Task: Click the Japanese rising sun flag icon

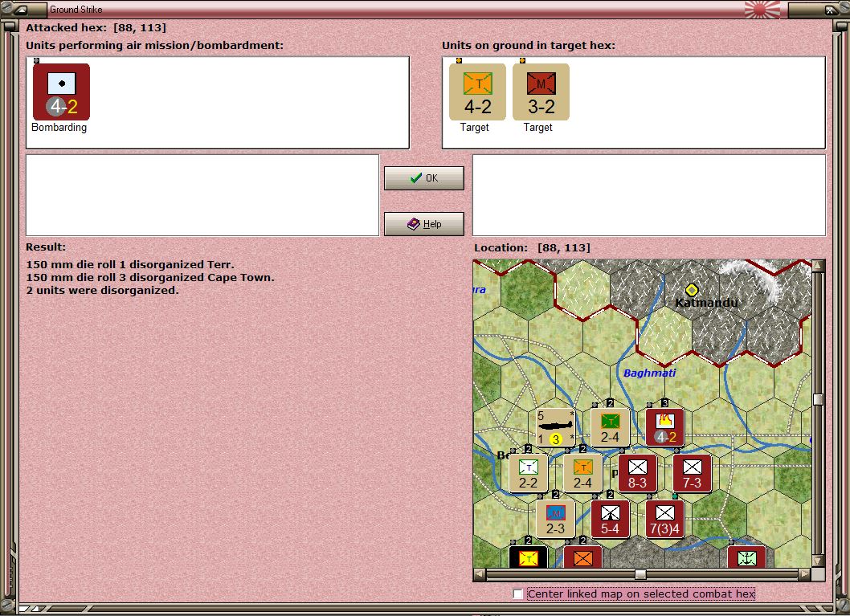Action: 762,9
